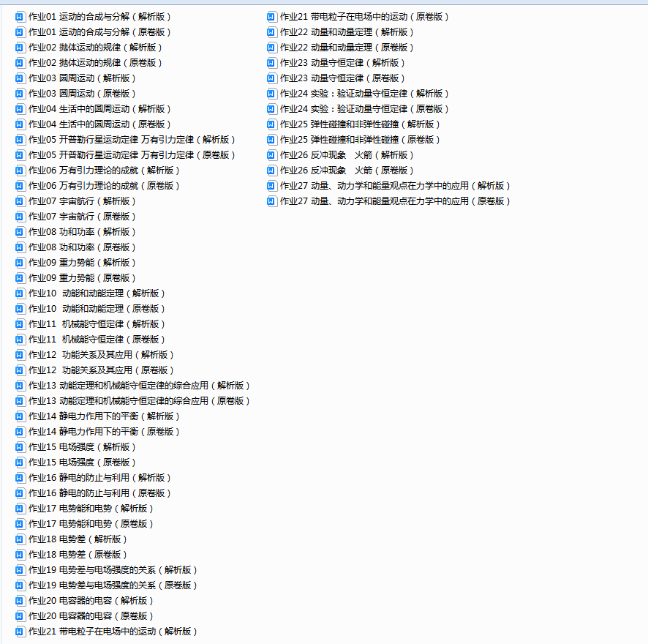This screenshot has height=644, width=648.
Task: Select file 作业19 电势差与电场强度的关系（解析版）
Action: (113, 569)
